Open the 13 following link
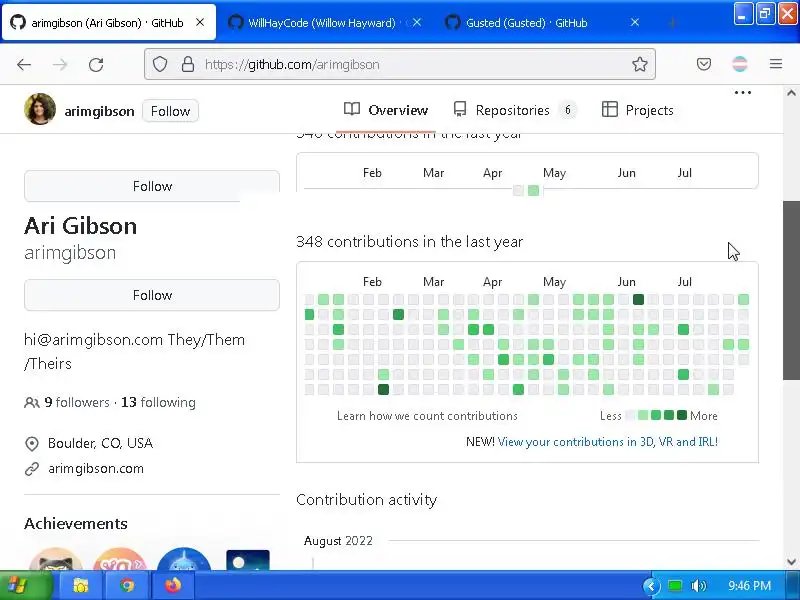The image size is (800, 600). coord(158,403)
